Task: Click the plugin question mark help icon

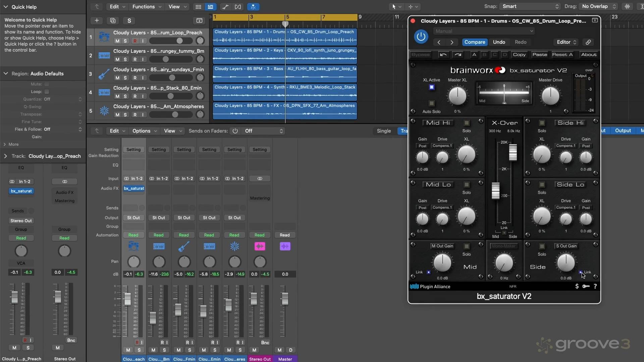Action: [x=595, y=286]
